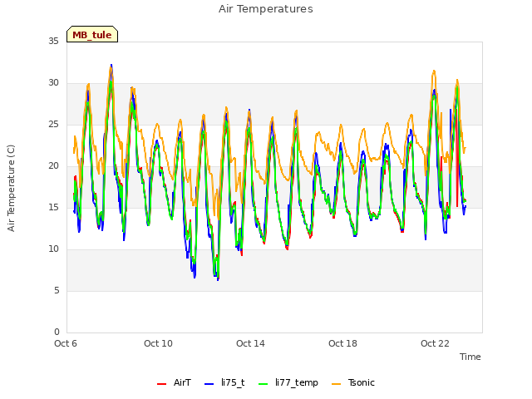Click the li75_t legend label
The width and height of the screenshot is (532, 399).
[x=233, y=382]
